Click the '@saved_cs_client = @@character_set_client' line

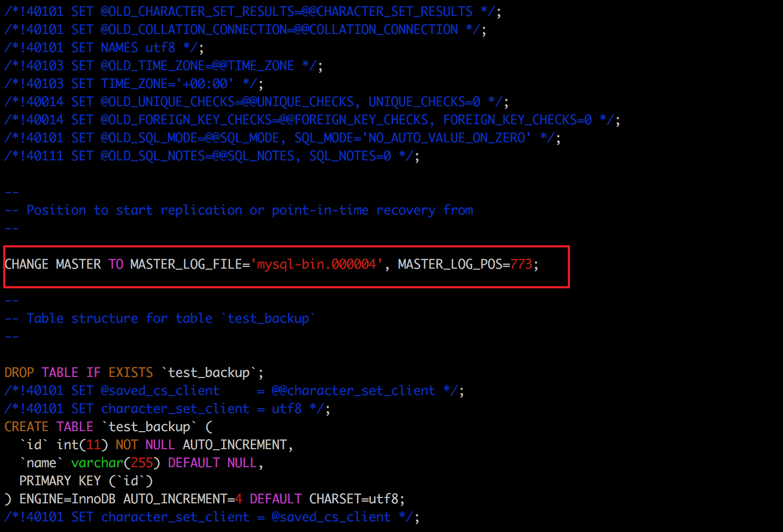click(x=234, y=391)
